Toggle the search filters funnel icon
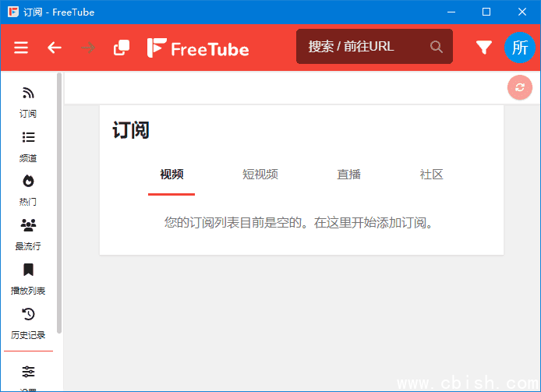Screen dimensions: 541x392 (484, 48)
